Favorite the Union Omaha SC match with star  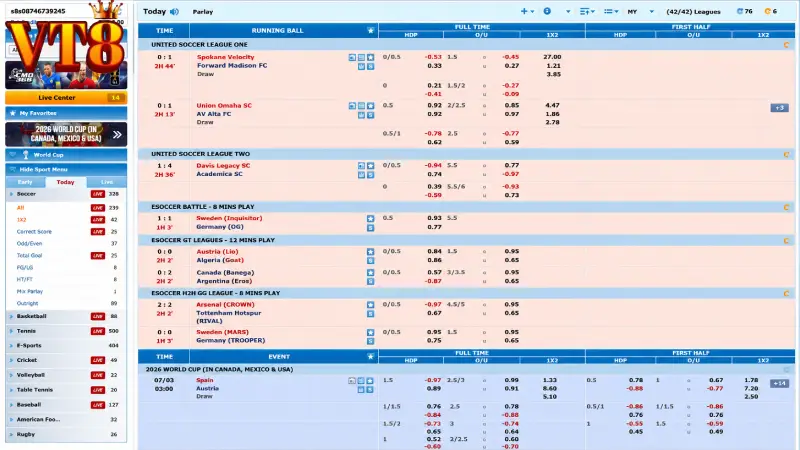coord(370,106)
